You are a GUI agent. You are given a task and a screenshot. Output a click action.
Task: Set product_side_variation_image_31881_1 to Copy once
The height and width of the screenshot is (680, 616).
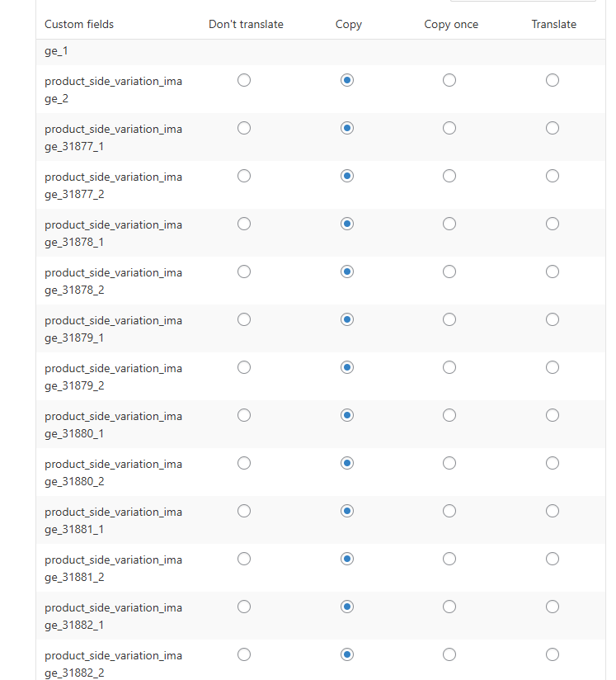click(449, 511)
